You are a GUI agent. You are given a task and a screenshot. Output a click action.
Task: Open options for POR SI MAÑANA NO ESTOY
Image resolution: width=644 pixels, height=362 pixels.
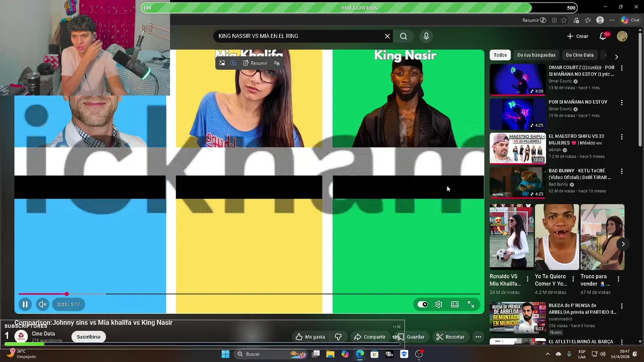[622, 103]
